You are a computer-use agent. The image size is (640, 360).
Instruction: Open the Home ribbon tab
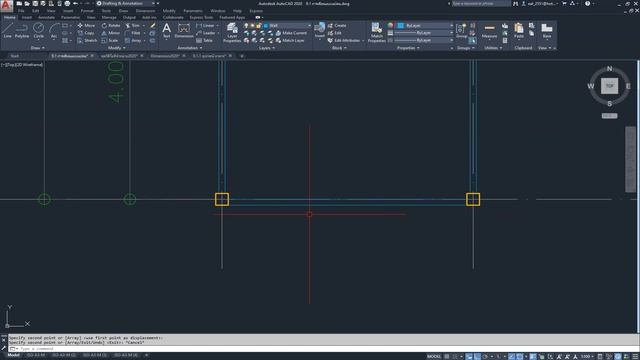[9, 18]
